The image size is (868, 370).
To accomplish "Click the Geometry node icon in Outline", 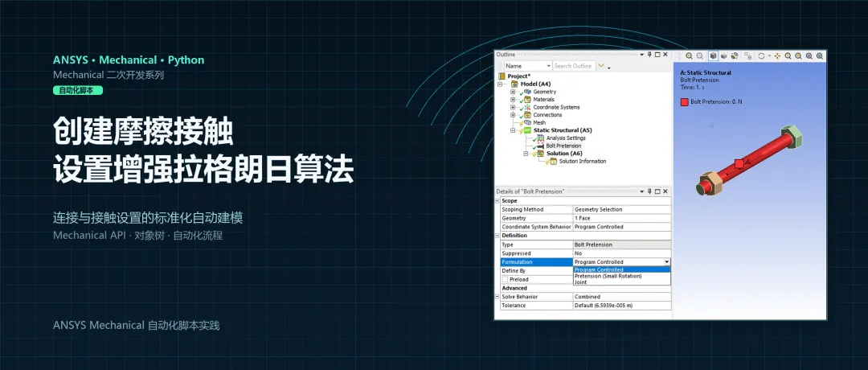I will tap(527, 92).
